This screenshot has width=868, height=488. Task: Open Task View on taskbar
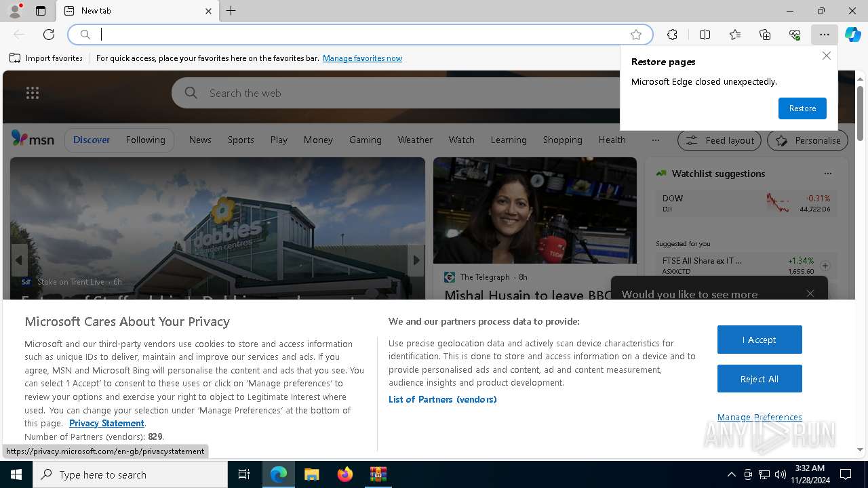244,474
